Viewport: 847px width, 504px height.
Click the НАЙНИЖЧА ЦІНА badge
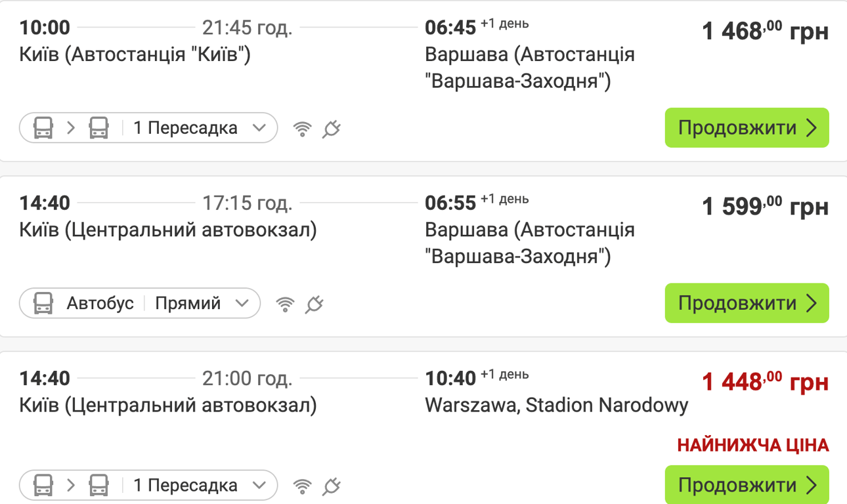[752, 444]
